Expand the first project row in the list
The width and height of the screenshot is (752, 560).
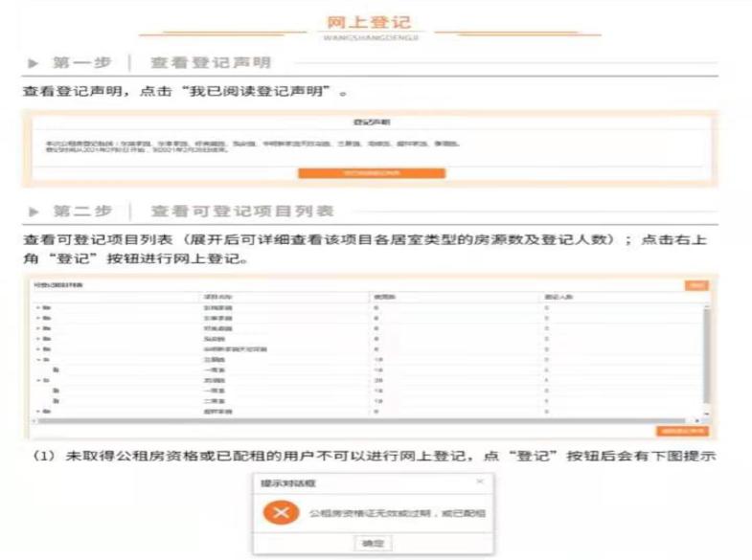(x=38, y=307)
